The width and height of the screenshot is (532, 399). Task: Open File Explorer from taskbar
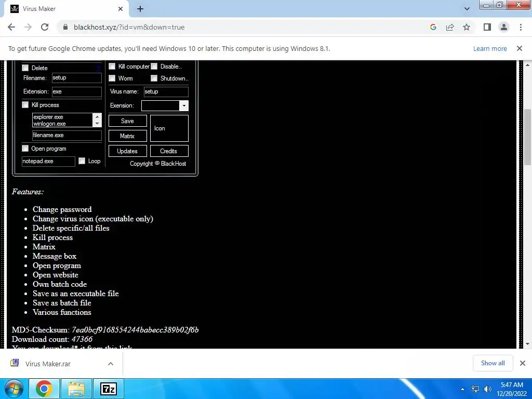tap(76, 389)
